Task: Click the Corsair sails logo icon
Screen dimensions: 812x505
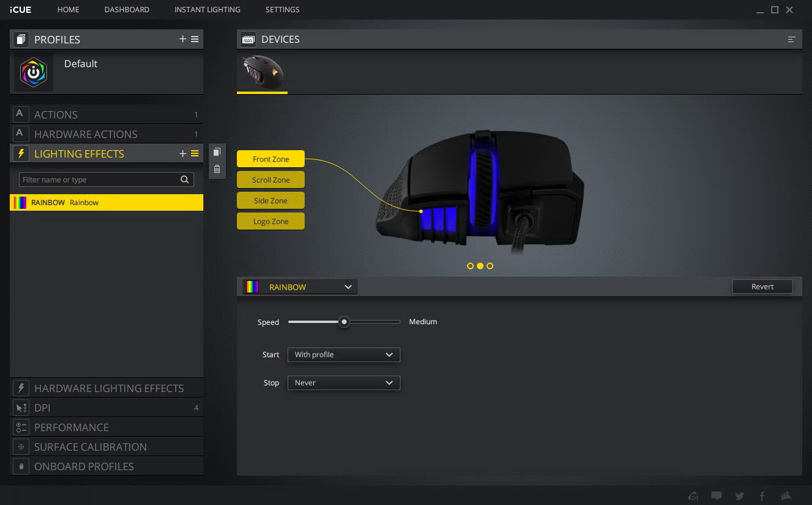Action: coord(786,496)
